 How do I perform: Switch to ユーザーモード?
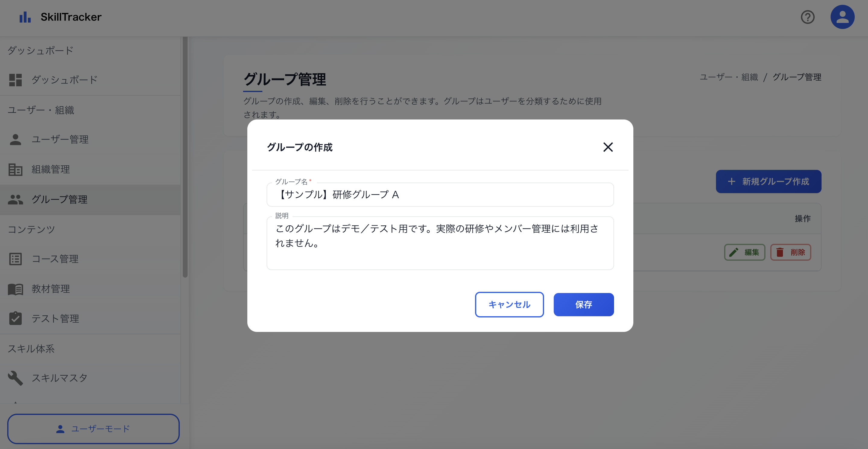click(x=93, y=428)
